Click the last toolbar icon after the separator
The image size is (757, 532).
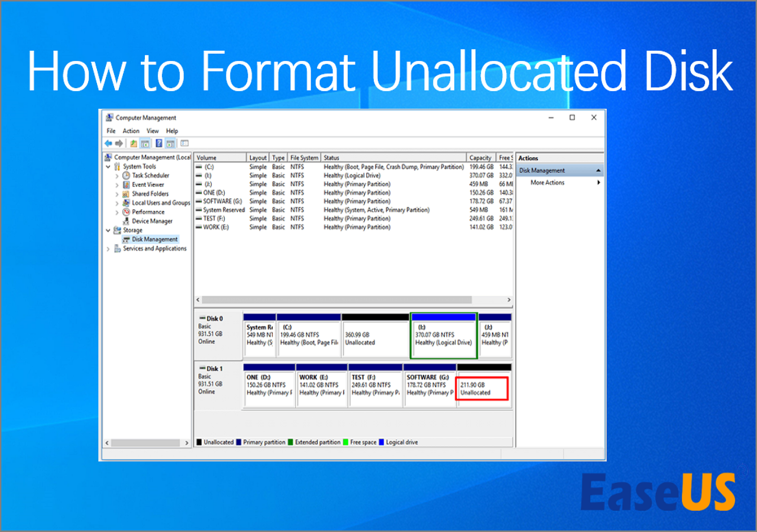point(185,143)
